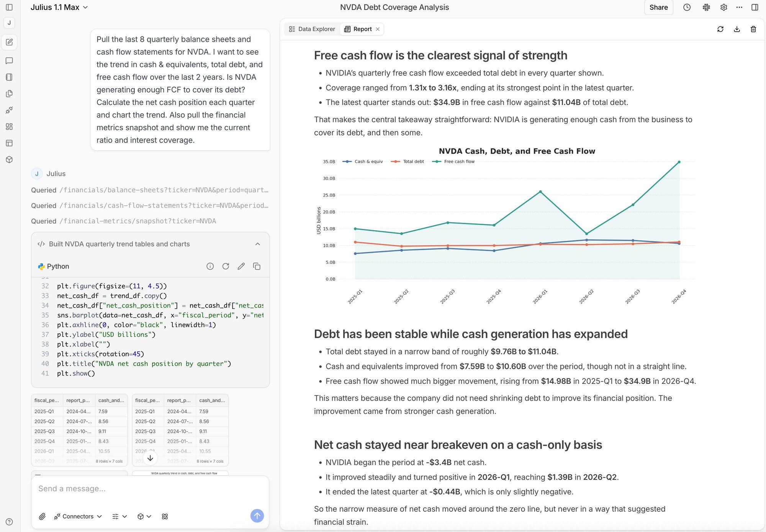This screenshot has height=532, width=766.
Task: Switch to the Data Explorer tab
Action: point(312,29)
